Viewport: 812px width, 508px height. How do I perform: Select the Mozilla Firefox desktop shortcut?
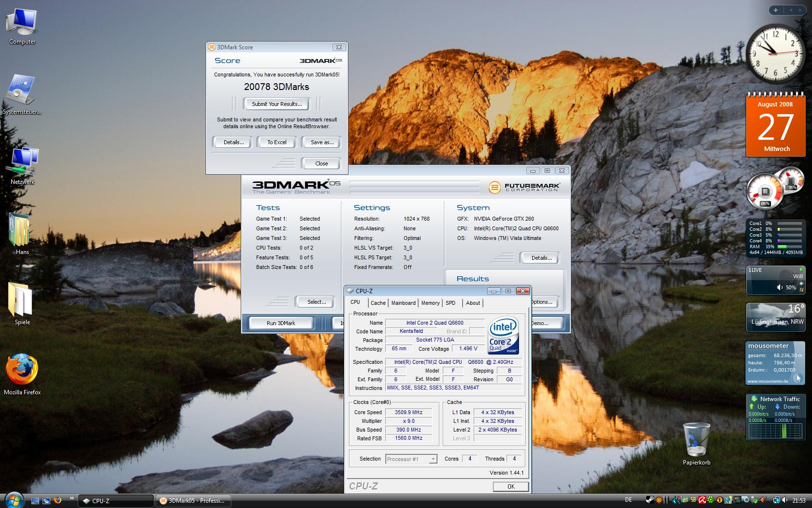(x=22, y=374)
